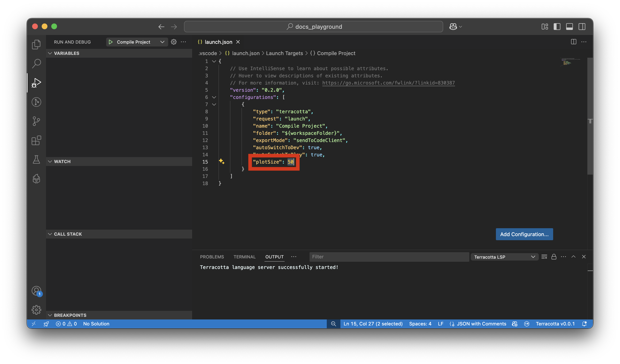Open launch configuration dropdown Compile Project
Viewport: 620px width, 364px height.
(x=137, y=42)
